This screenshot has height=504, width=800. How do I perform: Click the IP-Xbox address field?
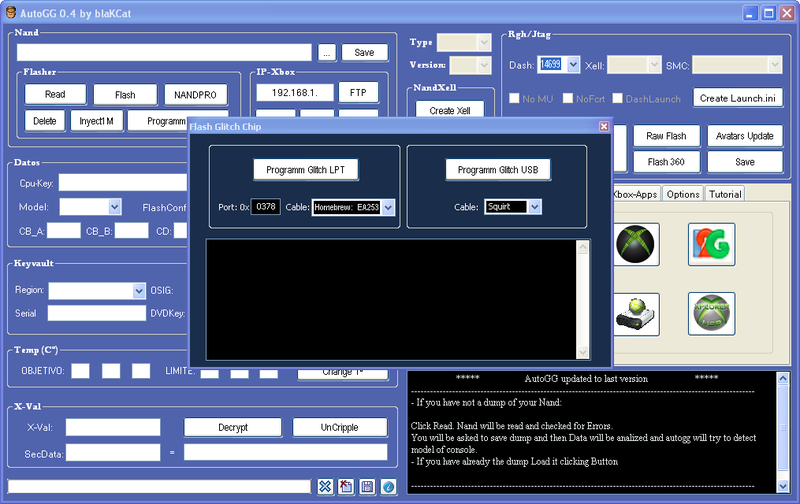coord(295,93)
